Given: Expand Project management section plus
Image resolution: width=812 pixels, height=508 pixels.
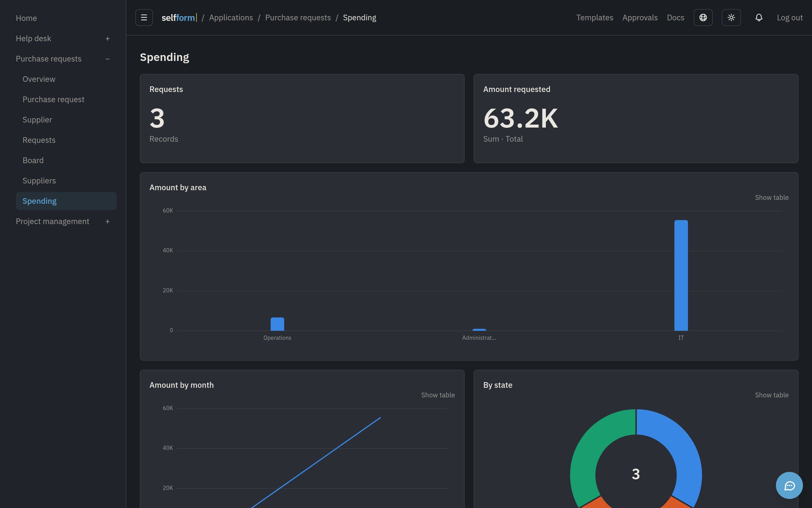Looking at the screenshot, I should [x=108, y=222].
